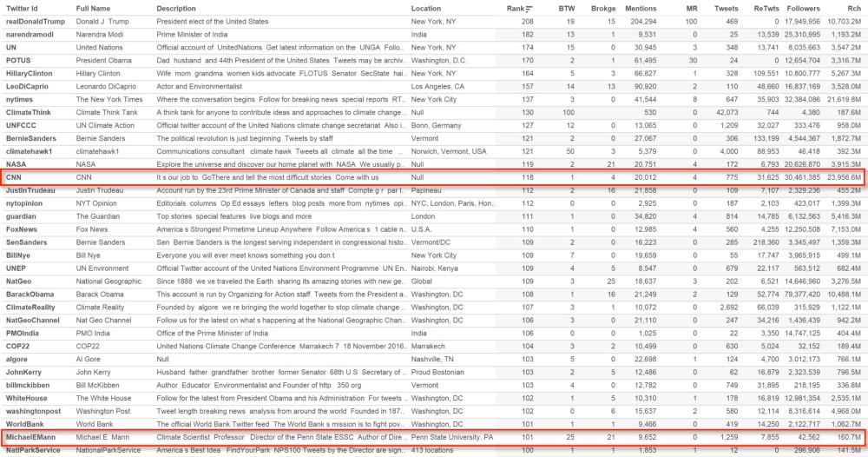Select the billmckibben Twitter Id cell
Screen dimensions: 868x457
(x=28, y=385)
